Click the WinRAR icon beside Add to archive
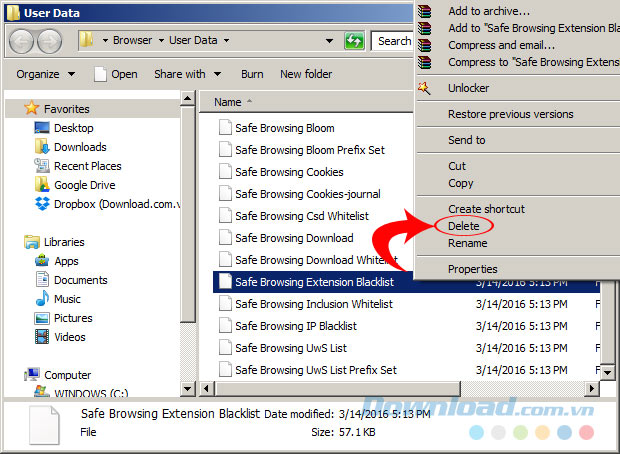620x454 pixels. pyautogui.click(x=425, y=11)
